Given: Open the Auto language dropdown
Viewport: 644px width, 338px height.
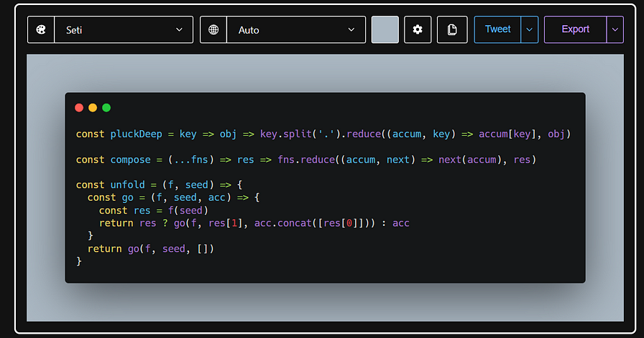Looking at the screenshot, I should click(296, 29).
